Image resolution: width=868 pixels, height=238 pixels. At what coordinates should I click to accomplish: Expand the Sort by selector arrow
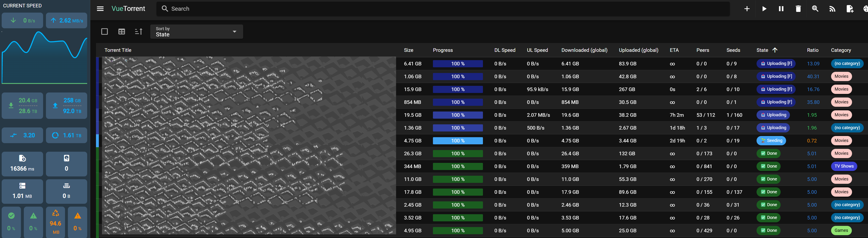(x=234, y=32)
